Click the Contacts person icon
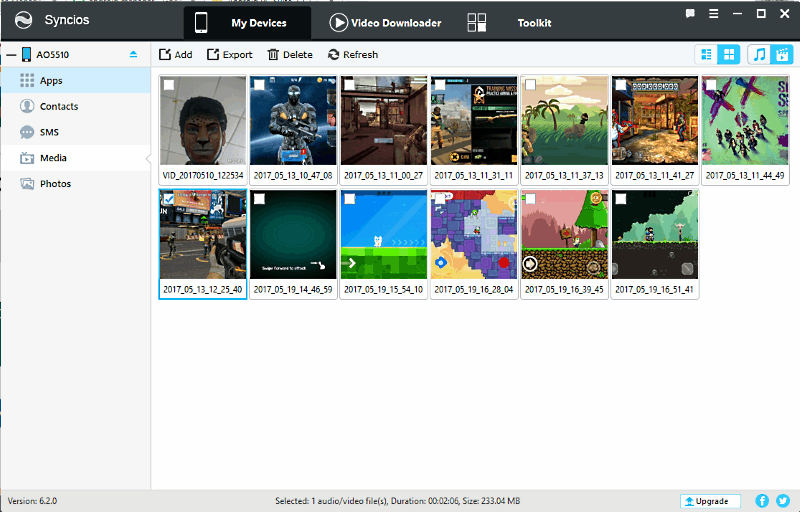Screen dimensions: 800x512 [27, 106]
